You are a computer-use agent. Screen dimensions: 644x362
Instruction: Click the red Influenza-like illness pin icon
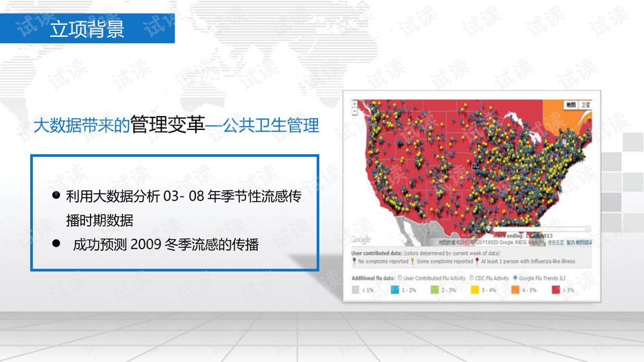[x=477, y=261]
